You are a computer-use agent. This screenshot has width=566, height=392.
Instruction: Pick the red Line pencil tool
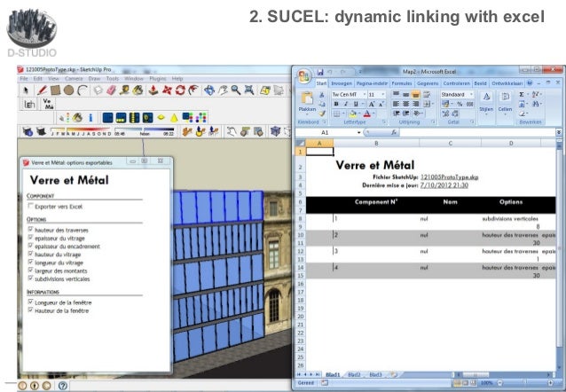42,90
